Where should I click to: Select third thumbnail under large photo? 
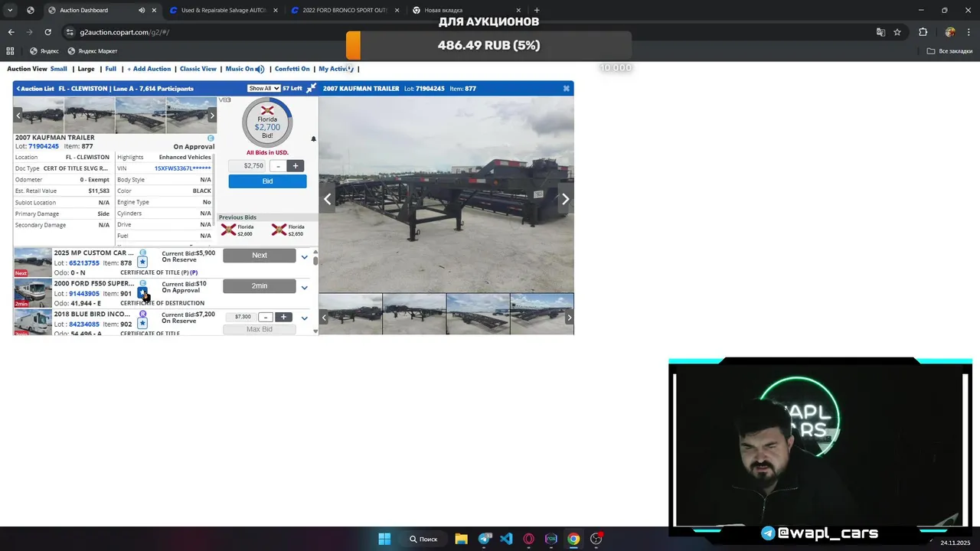[478, 315]
